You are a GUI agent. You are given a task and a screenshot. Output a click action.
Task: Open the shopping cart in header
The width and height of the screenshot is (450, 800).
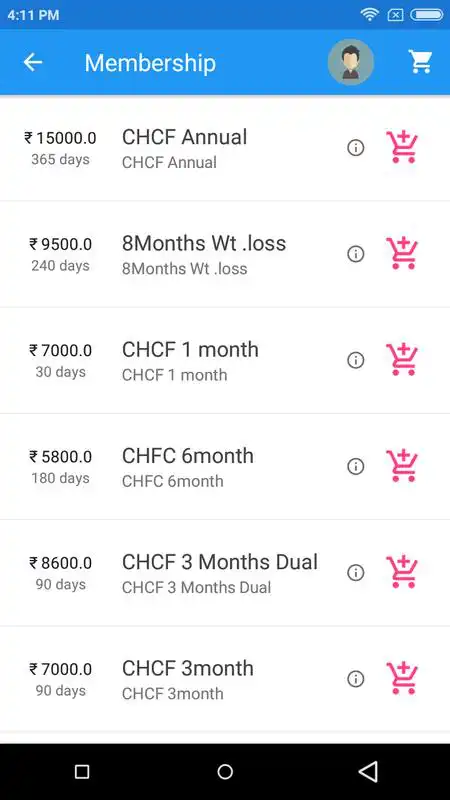(420, 62)
